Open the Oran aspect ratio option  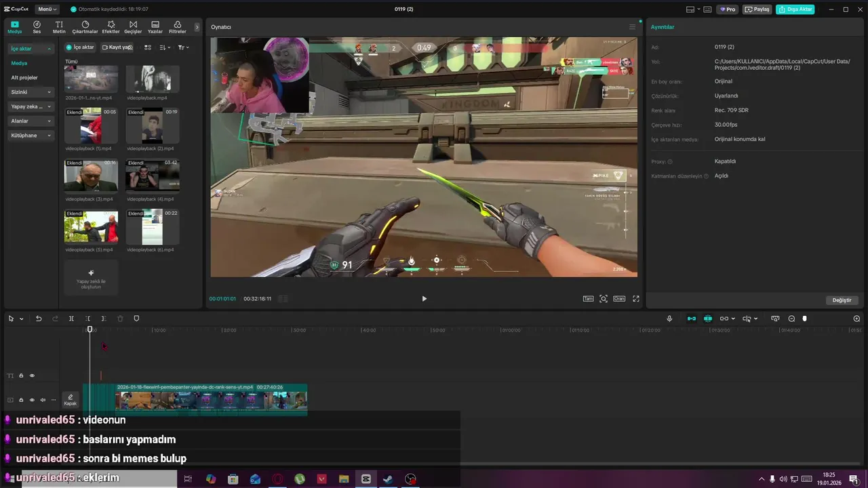point(619,299)
